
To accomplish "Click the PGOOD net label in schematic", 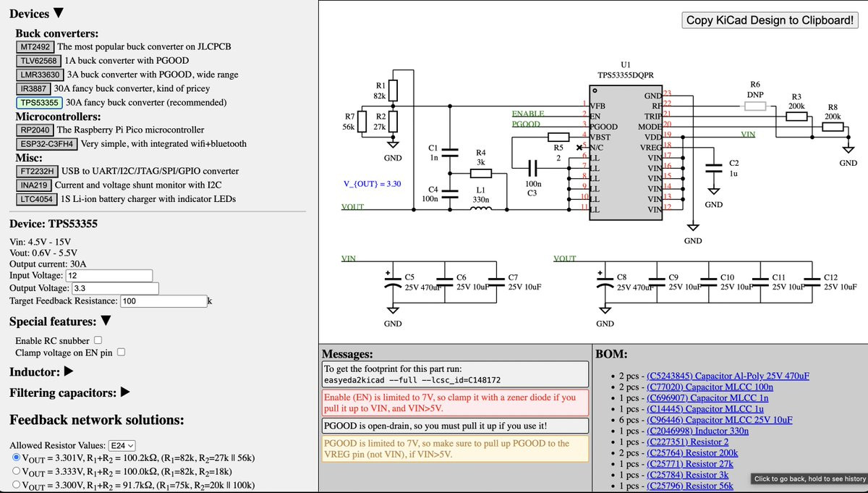I will click(526, 125).
